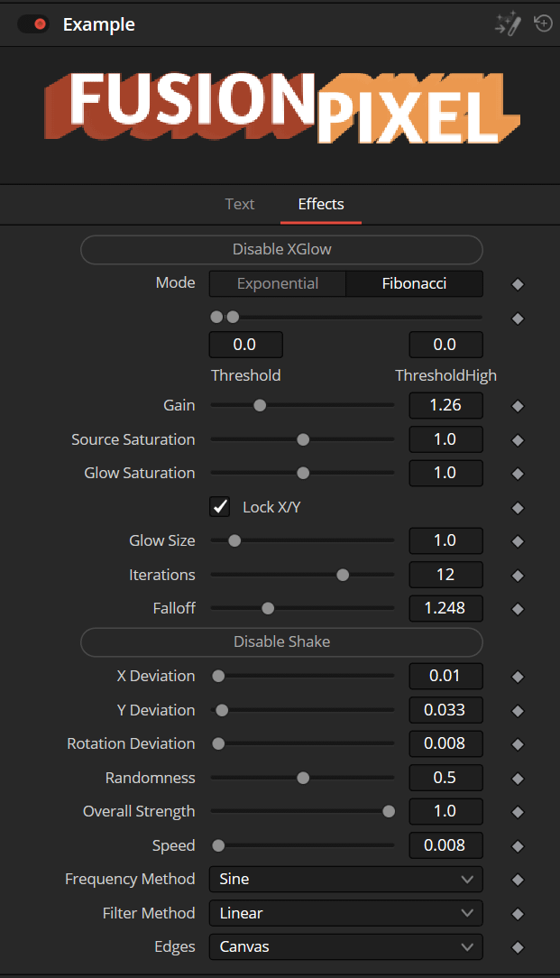Image resolution: width=560 pixels, height=978 pixels.
Task: Add keyframe for Filter Method
Action: coord(518,914)
